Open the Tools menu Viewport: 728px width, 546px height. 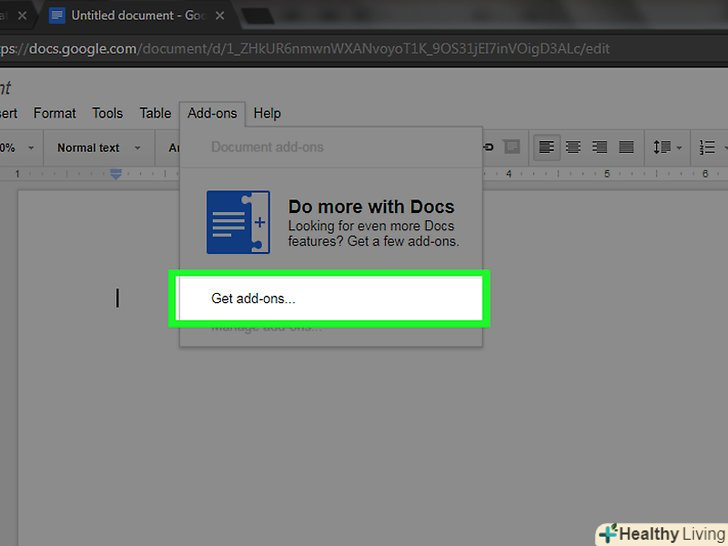[x=107, y=113]
